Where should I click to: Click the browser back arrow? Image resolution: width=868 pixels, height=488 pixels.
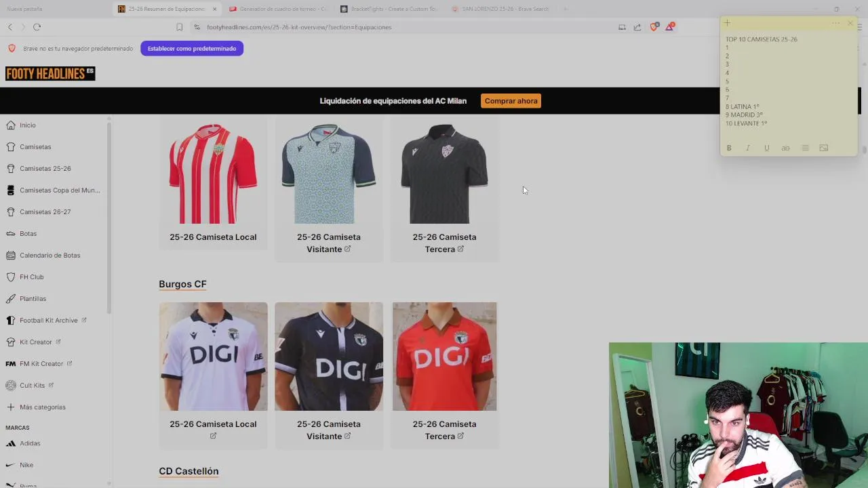click(x=10, y=27)
